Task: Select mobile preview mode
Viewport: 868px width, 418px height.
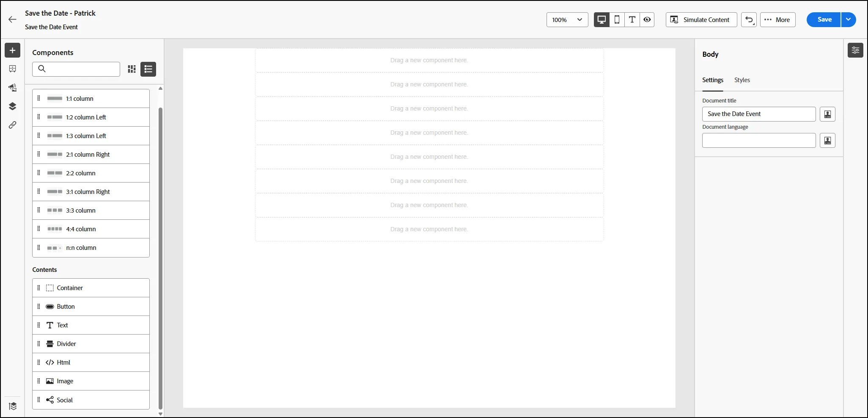Action: 617,19
